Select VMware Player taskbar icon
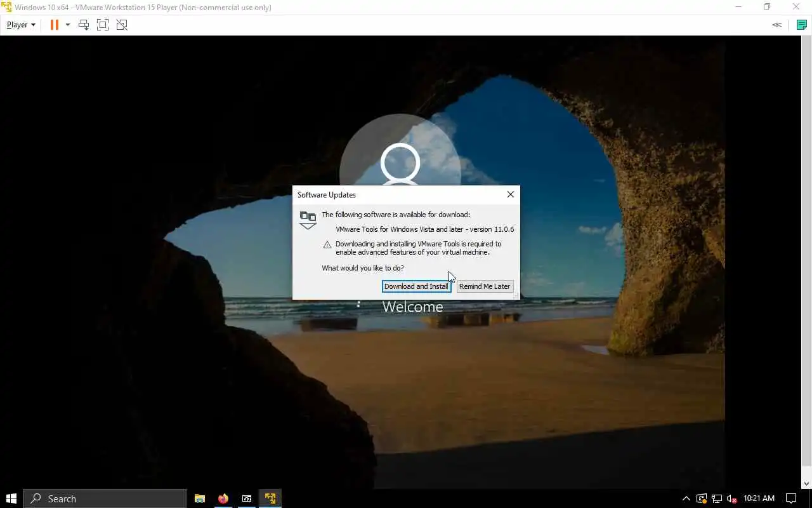812x508 pixels. click(270, 498)
